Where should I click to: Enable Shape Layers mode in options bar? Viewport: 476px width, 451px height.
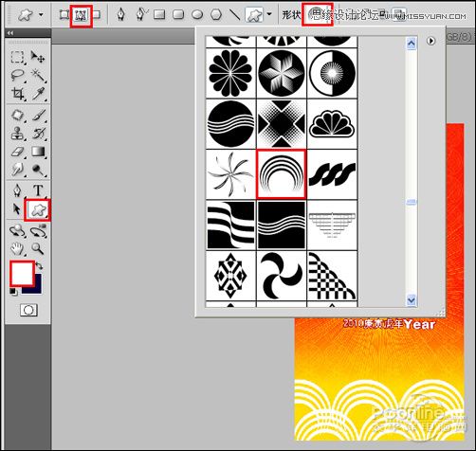point(64,14)
